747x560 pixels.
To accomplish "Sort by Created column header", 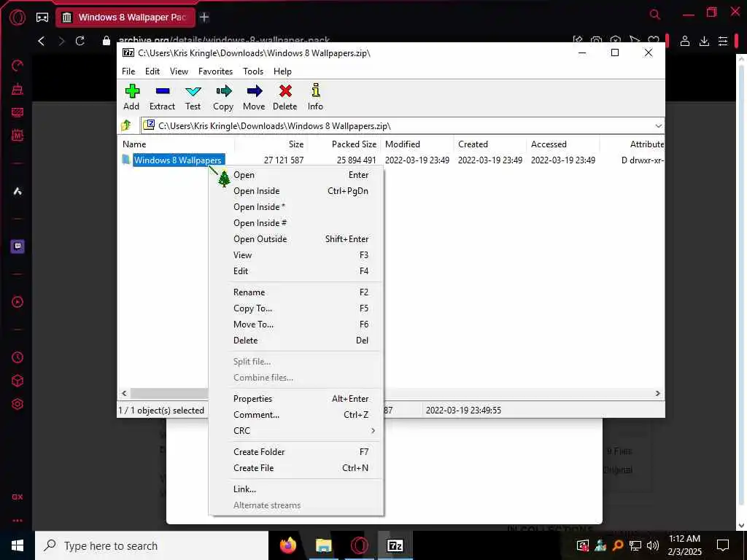I will (x=489, y=144).
